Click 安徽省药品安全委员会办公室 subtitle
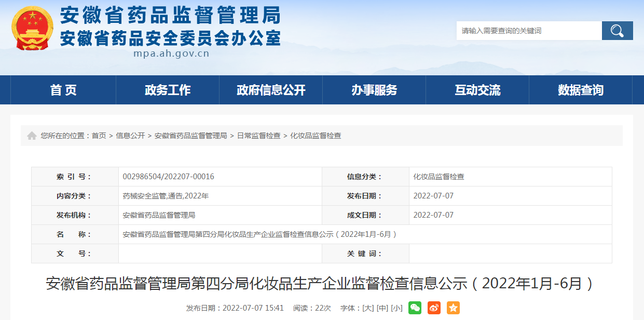This screenshot has width=644, height=320. pos(170,38)
